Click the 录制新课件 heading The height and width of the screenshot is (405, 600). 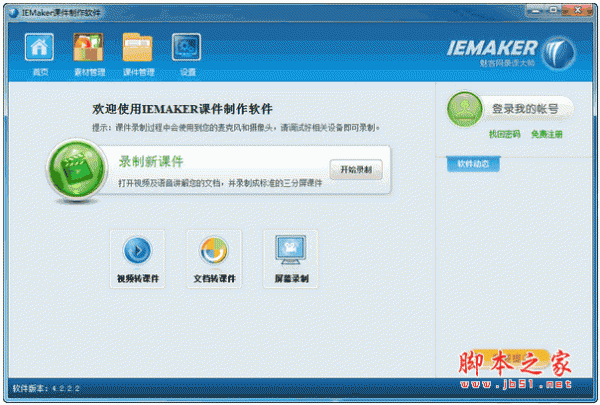pos(151,161)
